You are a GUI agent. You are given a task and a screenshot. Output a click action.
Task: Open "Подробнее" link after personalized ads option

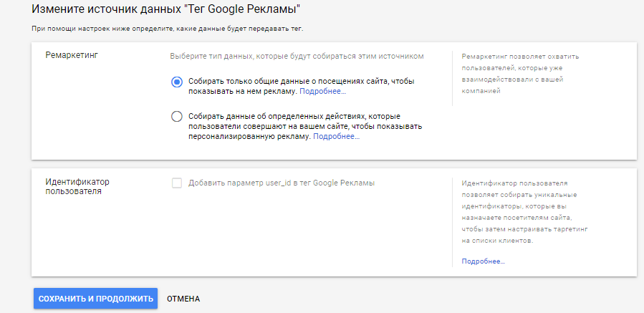336,136
